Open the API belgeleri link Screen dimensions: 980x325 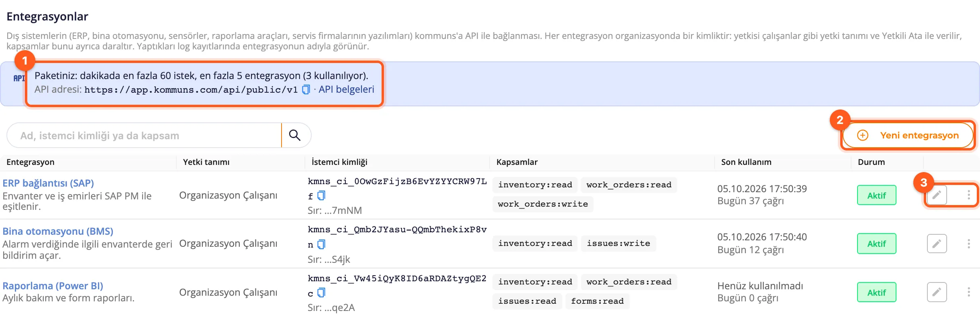[346, 89]
